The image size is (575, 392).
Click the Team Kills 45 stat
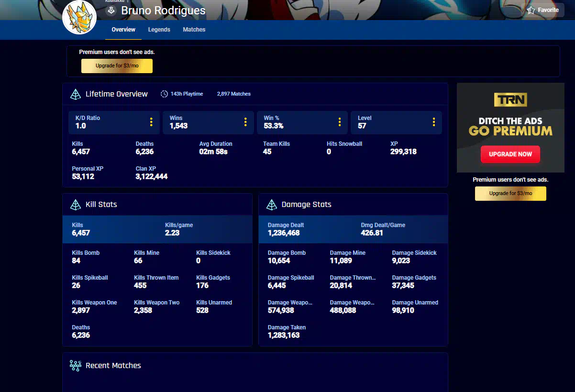276,148
